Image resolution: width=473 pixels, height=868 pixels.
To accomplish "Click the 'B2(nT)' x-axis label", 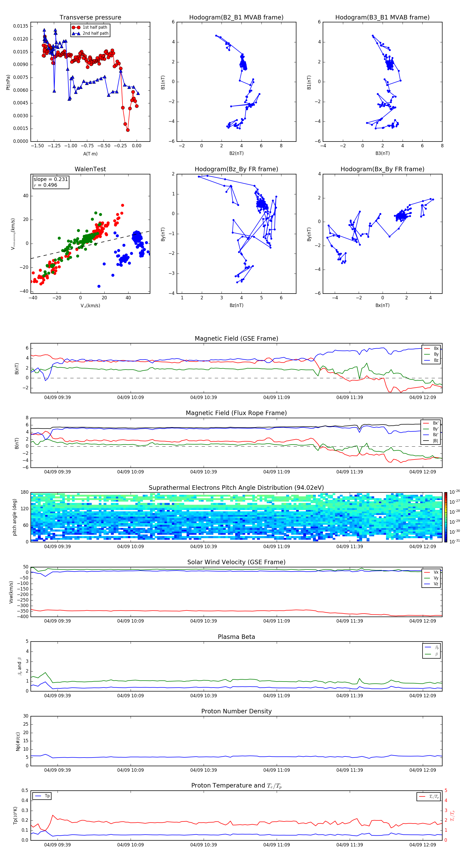I will 236,153.
